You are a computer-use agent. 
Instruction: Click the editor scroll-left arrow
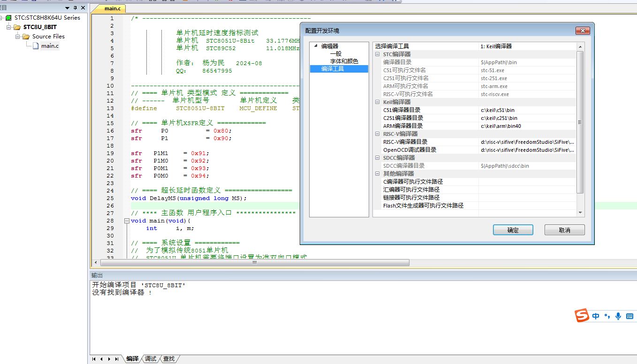coord(96,263)
